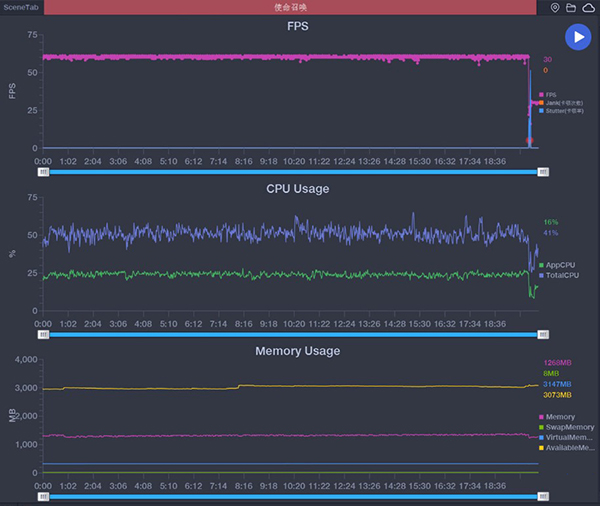Click left handle of CPU Usage range slider
Image resolution: width=600 pixels, height=506 pixels.
click(43, 334)
